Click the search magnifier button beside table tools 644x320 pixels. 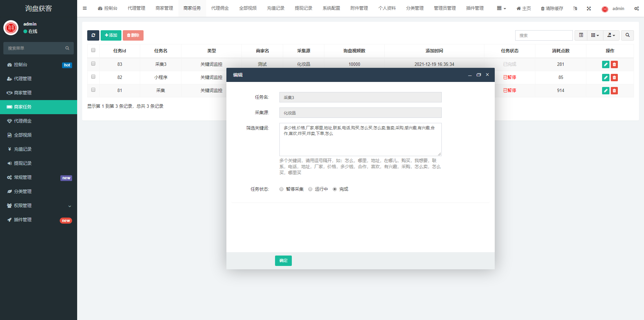click(627, 35)
